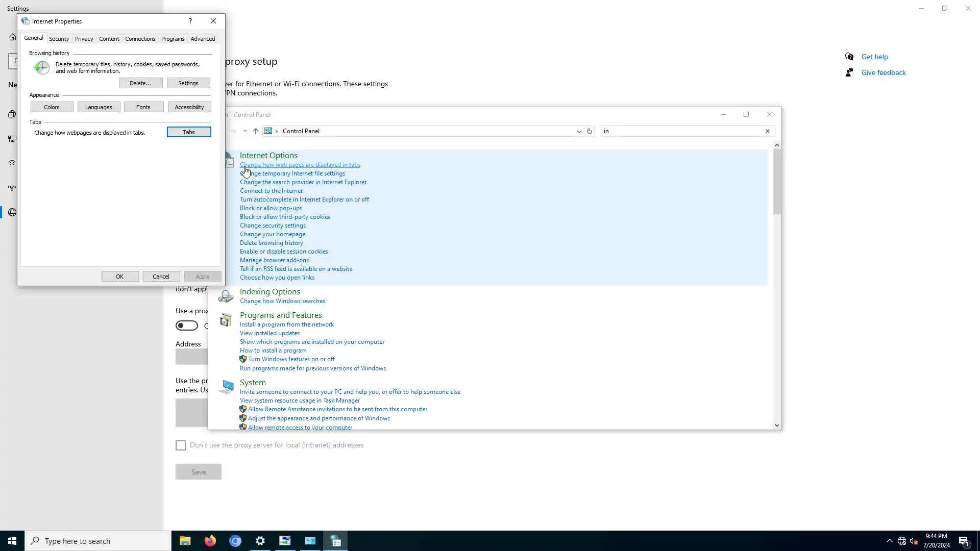Clear the Control Panel search box
This screenshot has height=551, width=980.
pyautogui.click(x=767, y=131)
